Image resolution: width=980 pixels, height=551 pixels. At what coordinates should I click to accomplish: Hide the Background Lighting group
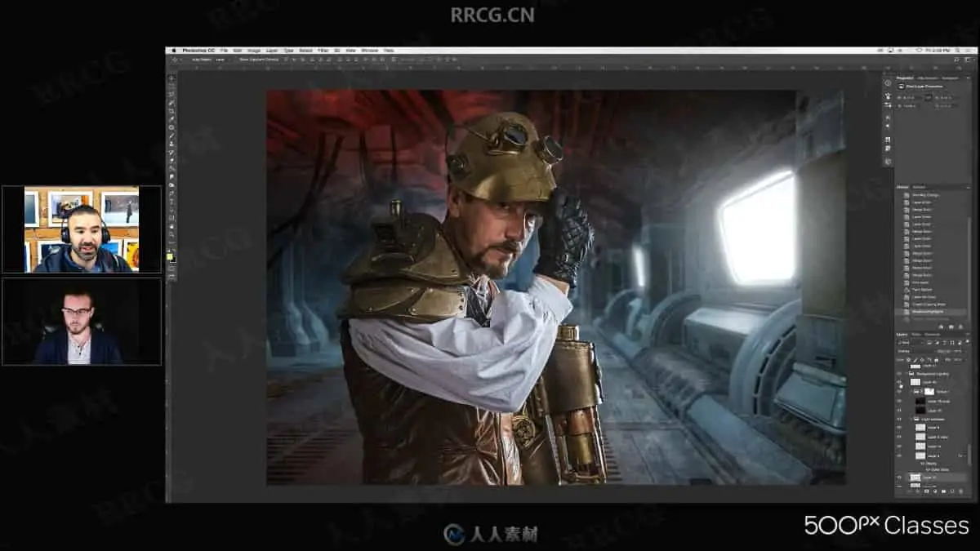[x=899, y=374]
